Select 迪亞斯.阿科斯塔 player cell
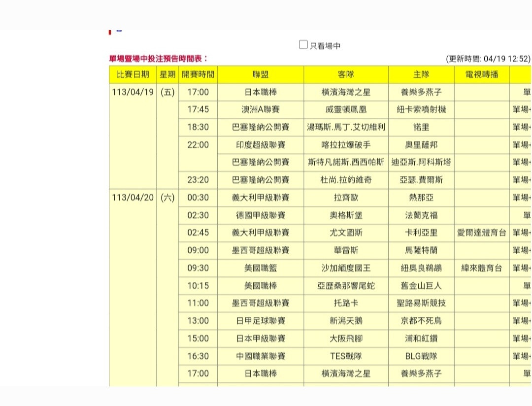Screen dimensions: 532x406 (x=421, y=162)
